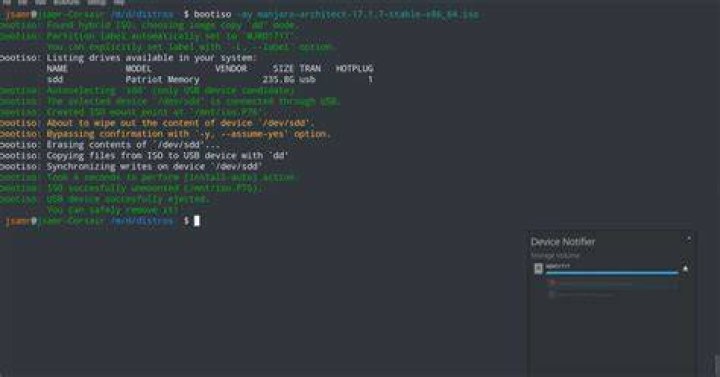Click the bootiso command on the first line
Screen dimensions: 720x377
pos(212,14)
